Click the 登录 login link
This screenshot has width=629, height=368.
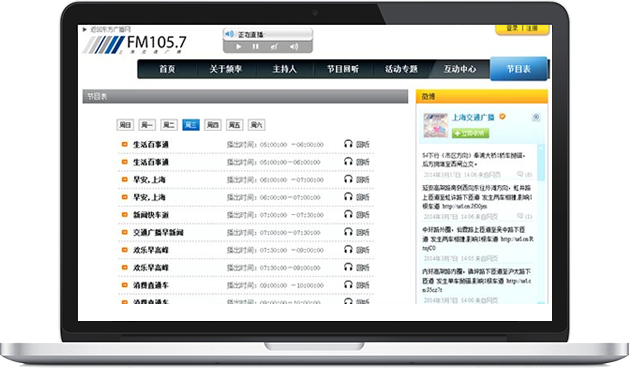point(512,28)
